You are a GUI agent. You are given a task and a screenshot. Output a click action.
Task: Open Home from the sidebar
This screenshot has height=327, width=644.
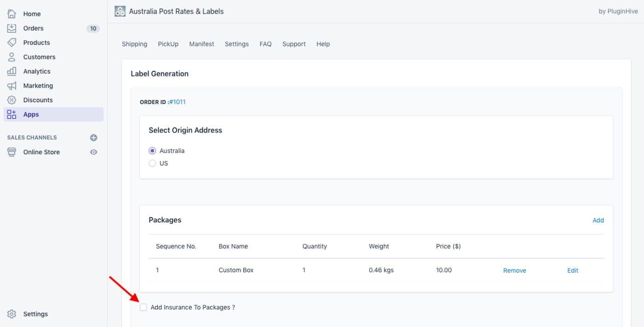(32, 14)
